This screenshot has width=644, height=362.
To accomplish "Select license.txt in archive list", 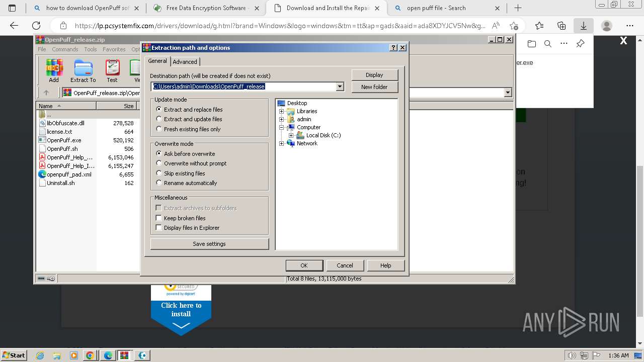I will click(x=59, y=132).
